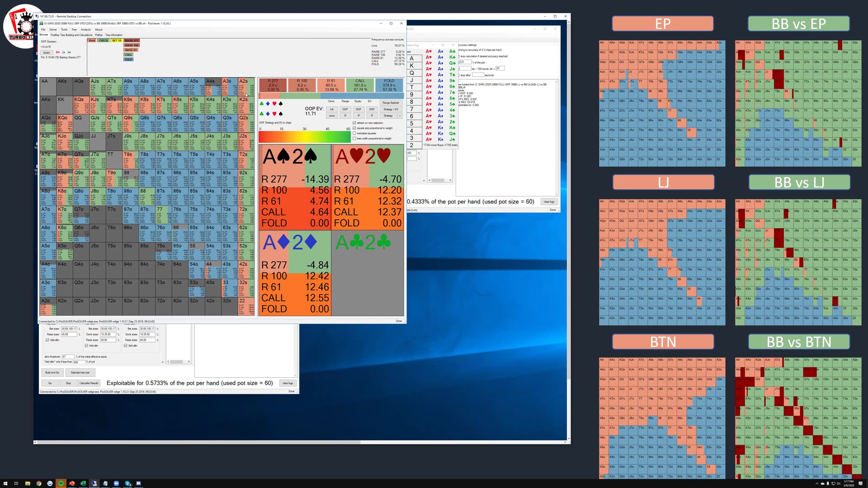
Task: Select the CHECK node in the path
Action: [x=104, y=41]
